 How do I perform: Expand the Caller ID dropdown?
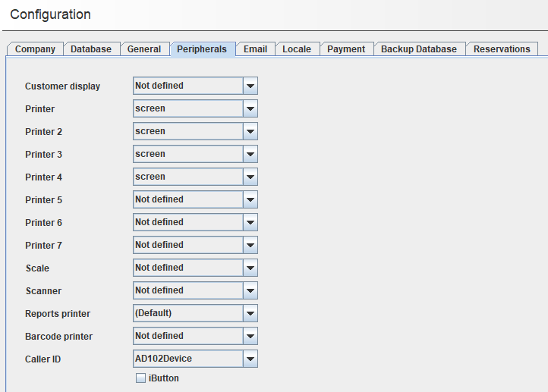250,359
